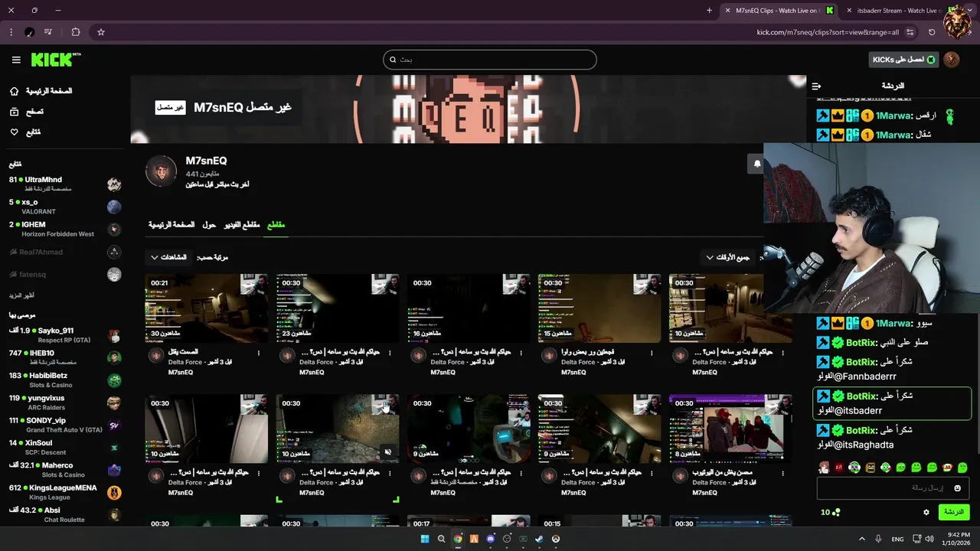
Task: Collapse chat using the arrow beside الدردشة
Action: (816, 86)
